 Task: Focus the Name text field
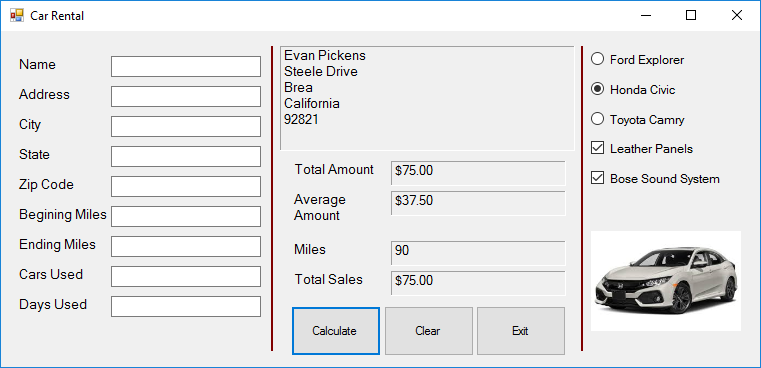pyautogui.click(x=186, y=67)
